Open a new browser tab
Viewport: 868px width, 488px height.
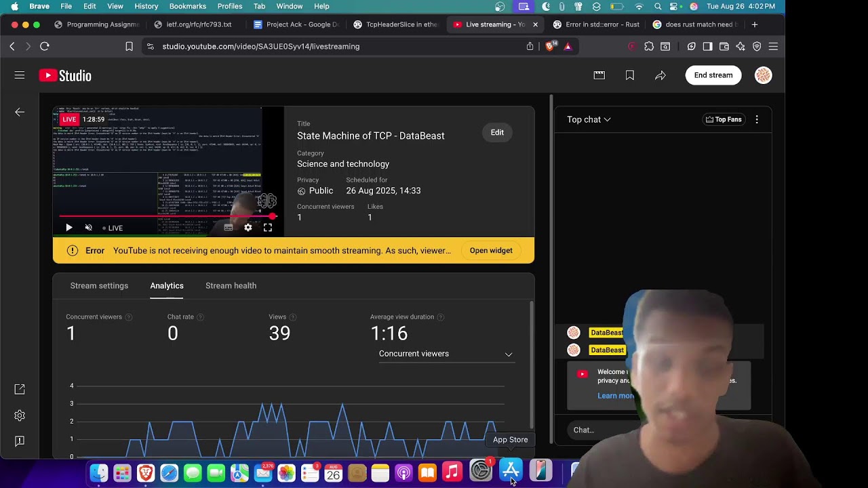click(x=755, y=24)
